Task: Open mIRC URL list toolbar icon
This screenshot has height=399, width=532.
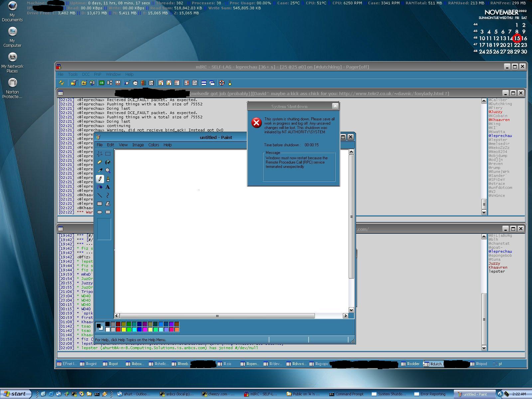Action: 195,83
